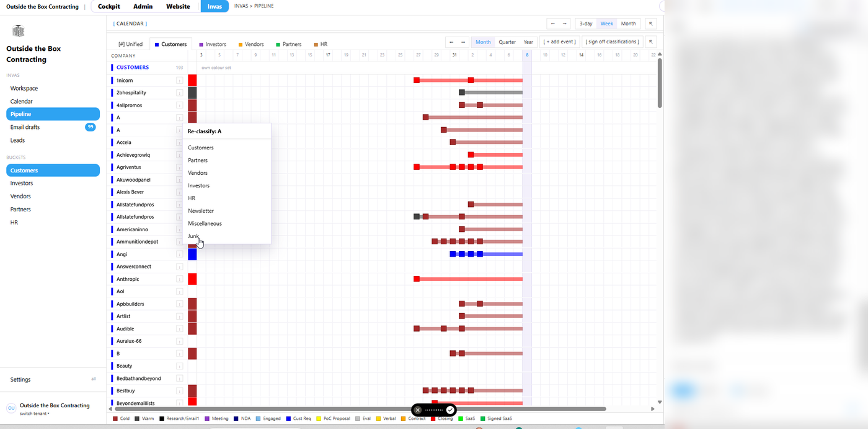Click the CALENDAR section header

click(x=130, y=24)
